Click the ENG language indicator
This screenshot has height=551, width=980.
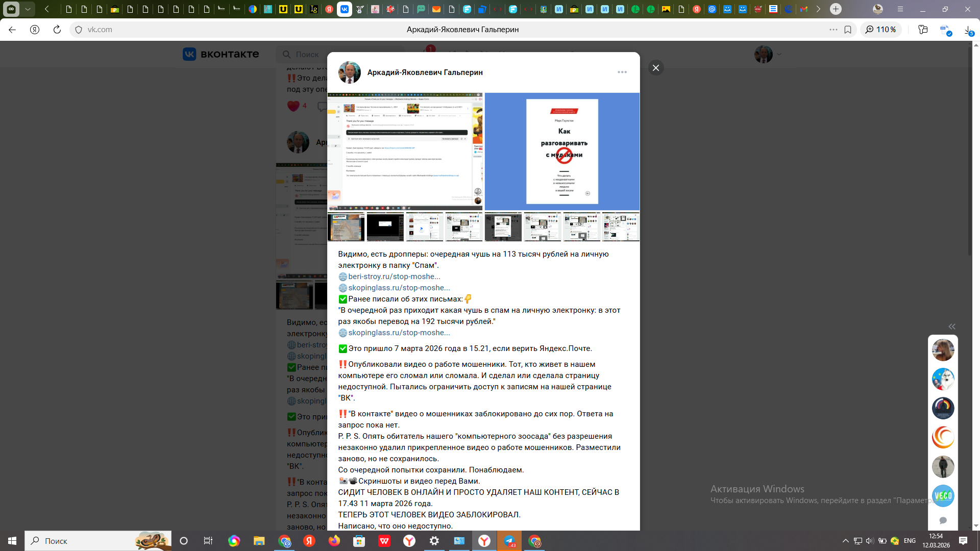point(910,541)
